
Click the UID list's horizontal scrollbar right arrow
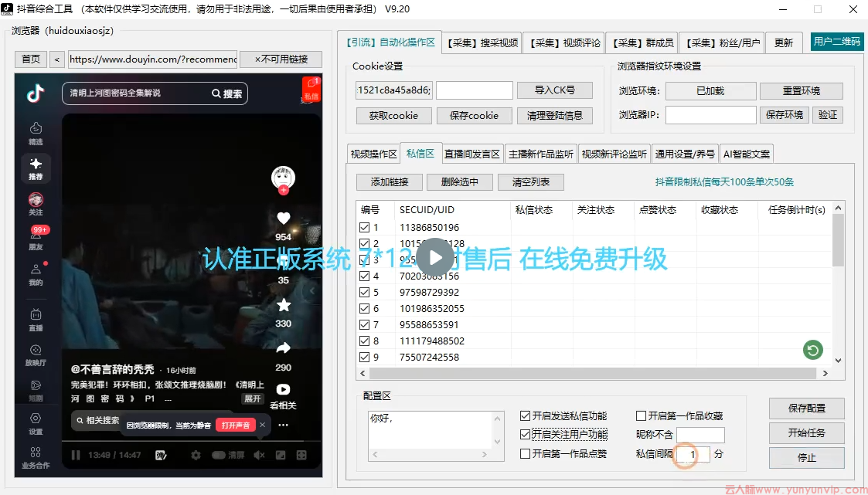(x=825, y=373)
